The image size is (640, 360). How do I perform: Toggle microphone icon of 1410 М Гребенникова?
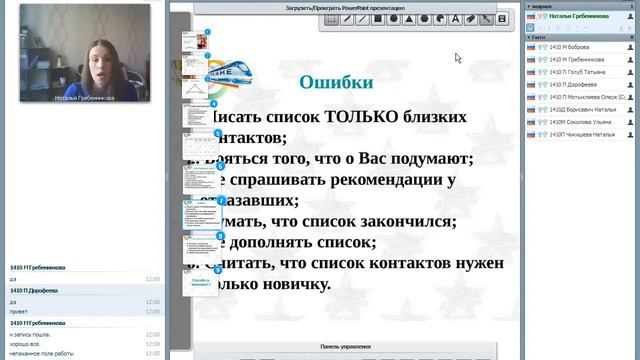540,60
